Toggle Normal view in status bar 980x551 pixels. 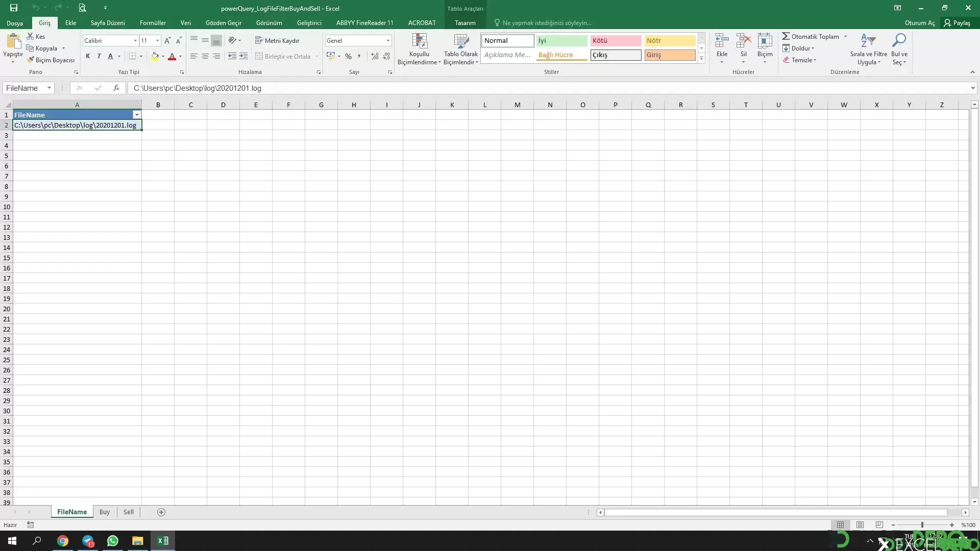840,525
